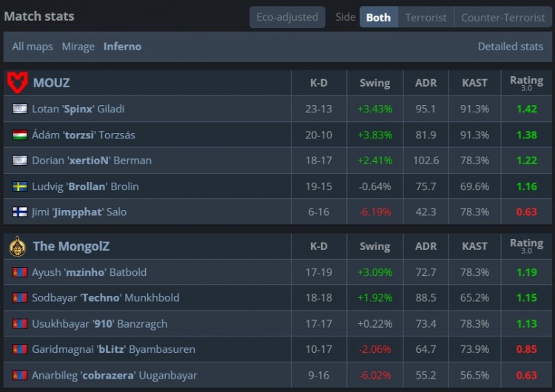Switch side filter to Terrorist

point(425,17)
